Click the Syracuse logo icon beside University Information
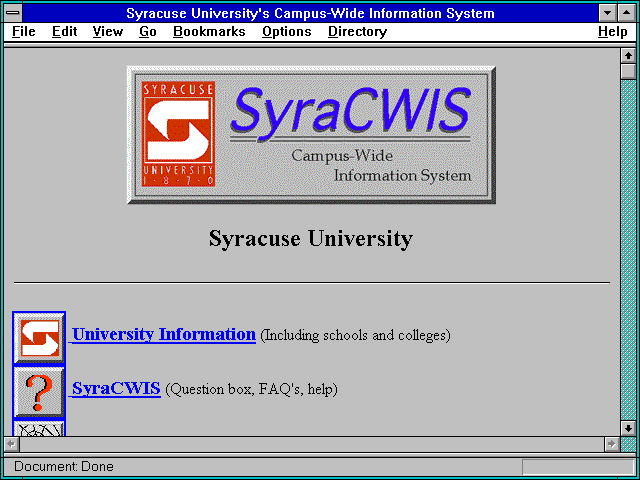The width and height of the screenshot is (640, 480). point(39,338)
